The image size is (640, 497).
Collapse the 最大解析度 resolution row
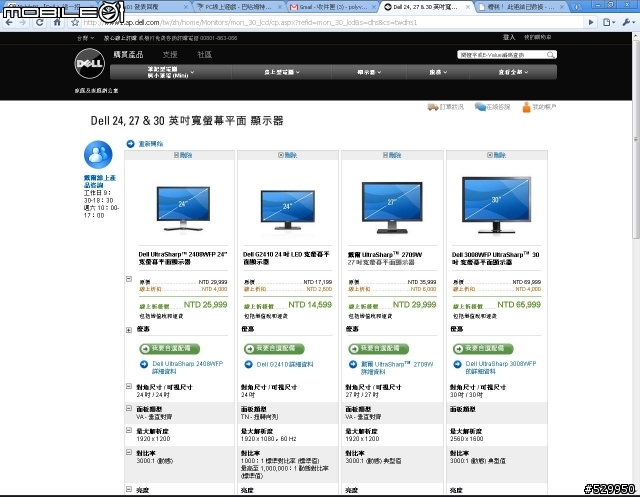[x=129, y=430]
